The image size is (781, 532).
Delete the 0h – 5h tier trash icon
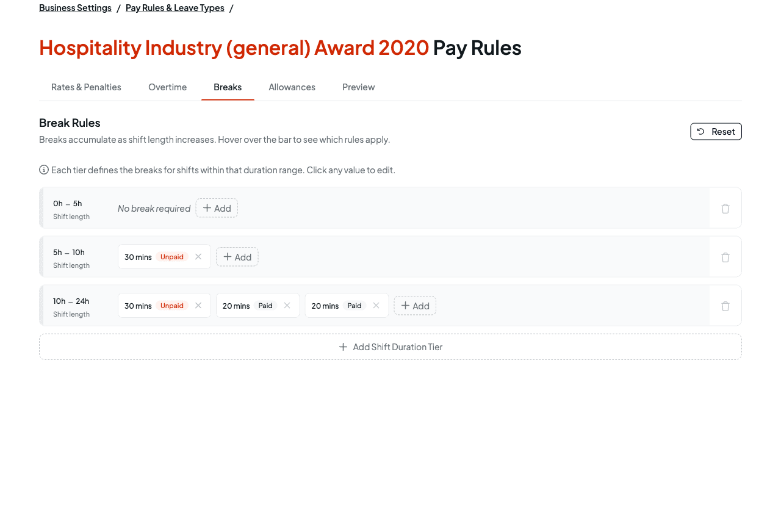725,209
